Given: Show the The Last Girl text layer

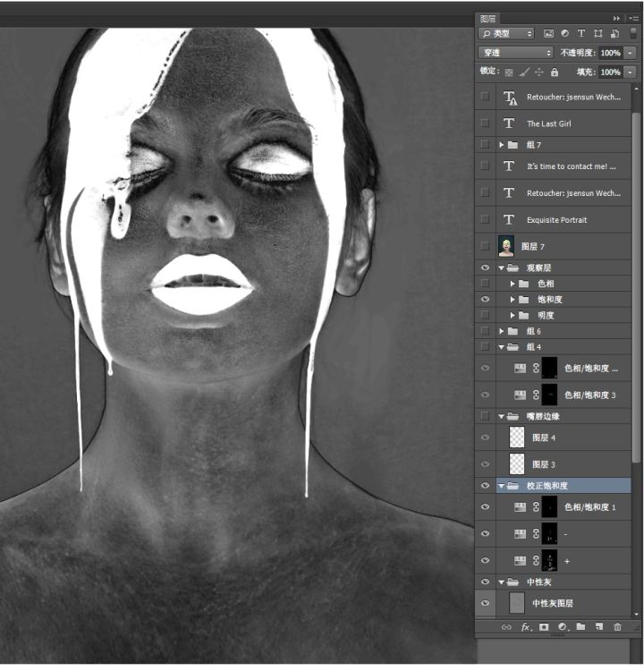Looking at the screenshot, I should 485,123.
